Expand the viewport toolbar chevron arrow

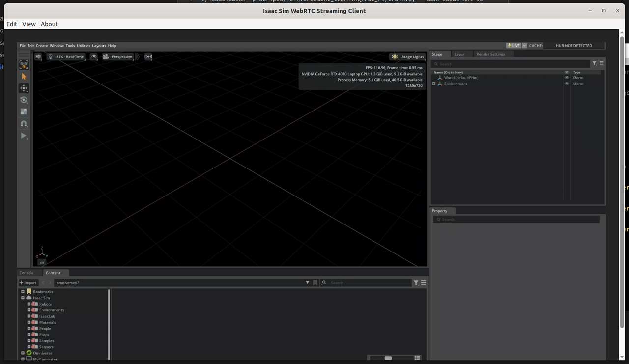[138, 56]
